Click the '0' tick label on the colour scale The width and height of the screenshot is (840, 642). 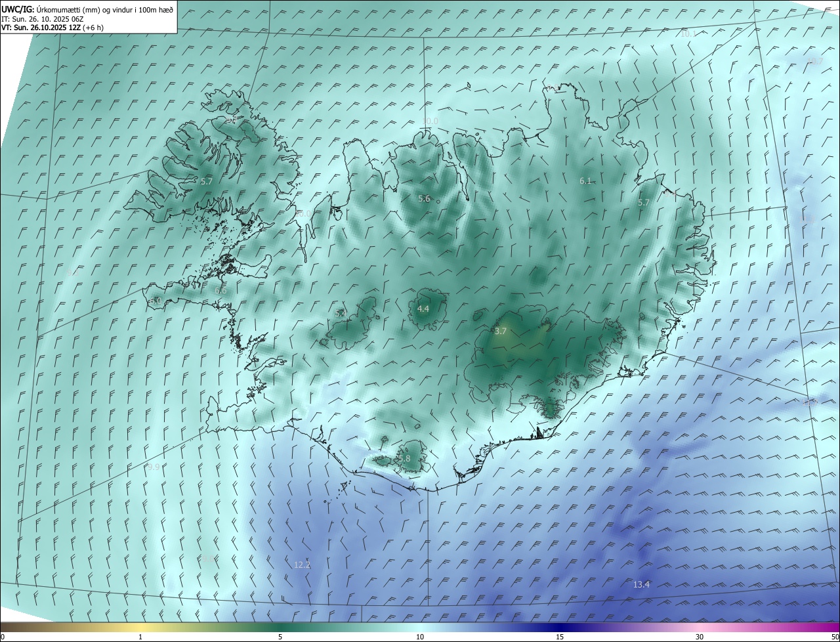pyautogui.click(x=3, y=637)
